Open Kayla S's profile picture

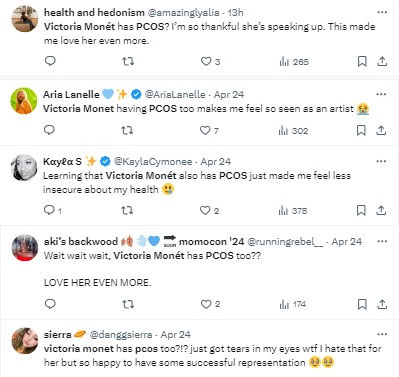point(24,168)
